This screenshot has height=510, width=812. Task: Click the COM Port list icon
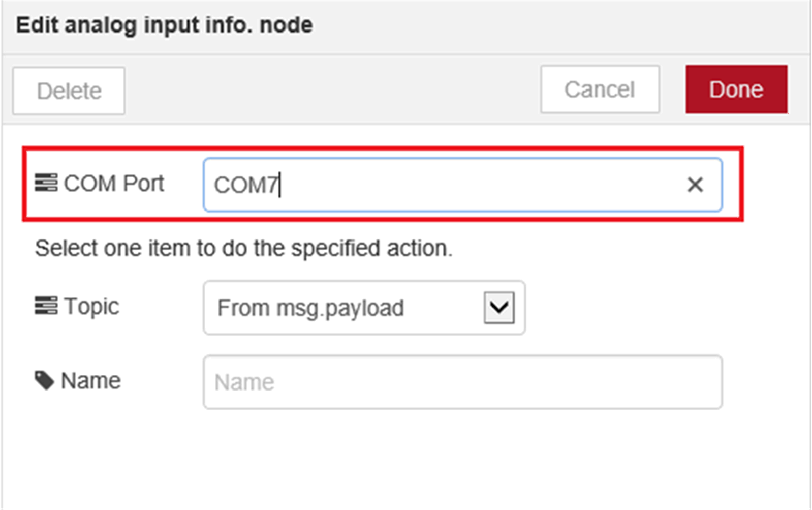[46, 183]
